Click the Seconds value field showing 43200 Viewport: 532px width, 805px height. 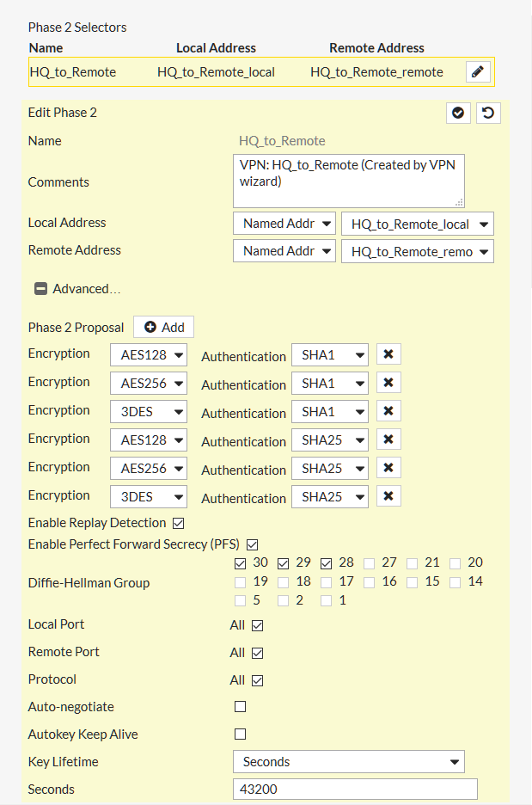click(355, 789)
